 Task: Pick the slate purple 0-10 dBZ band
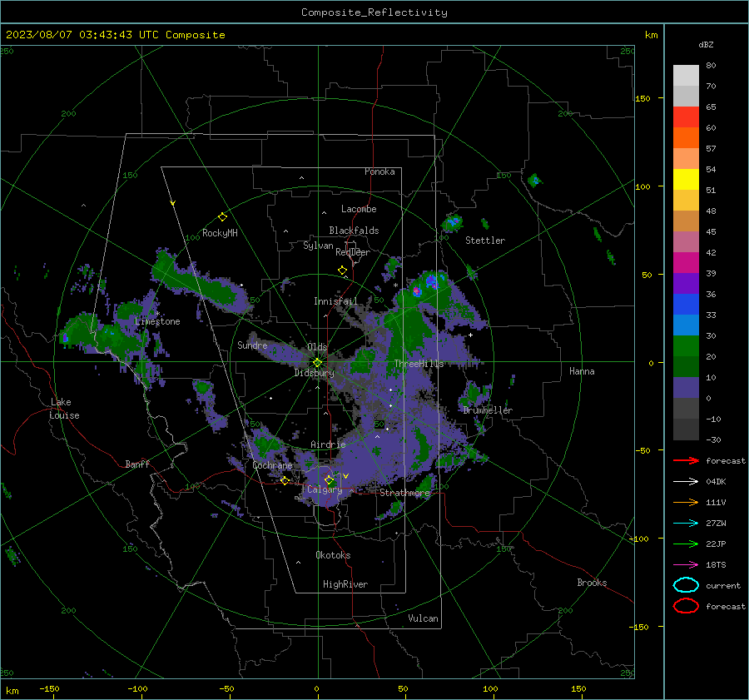(686, 388)
